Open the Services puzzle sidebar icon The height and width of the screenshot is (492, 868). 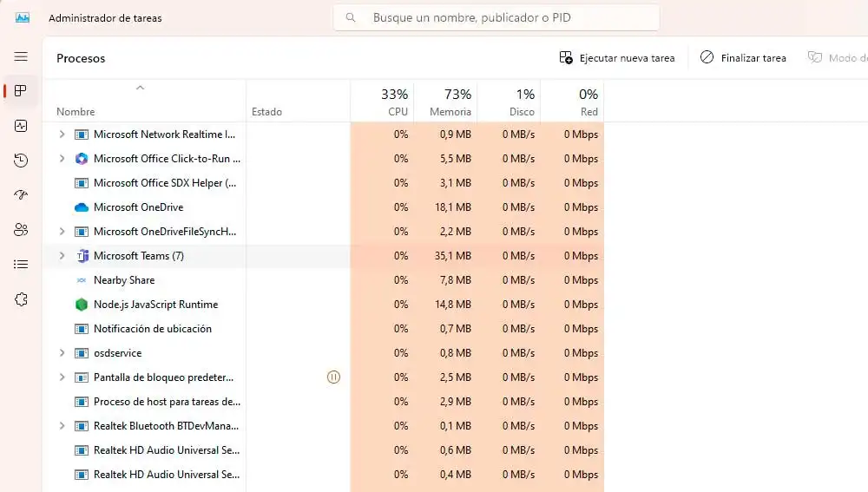(21, 299)
